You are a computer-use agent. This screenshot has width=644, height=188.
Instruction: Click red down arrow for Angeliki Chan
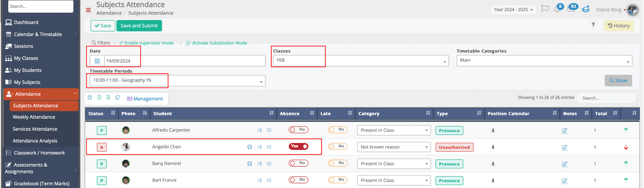point(626,147)
